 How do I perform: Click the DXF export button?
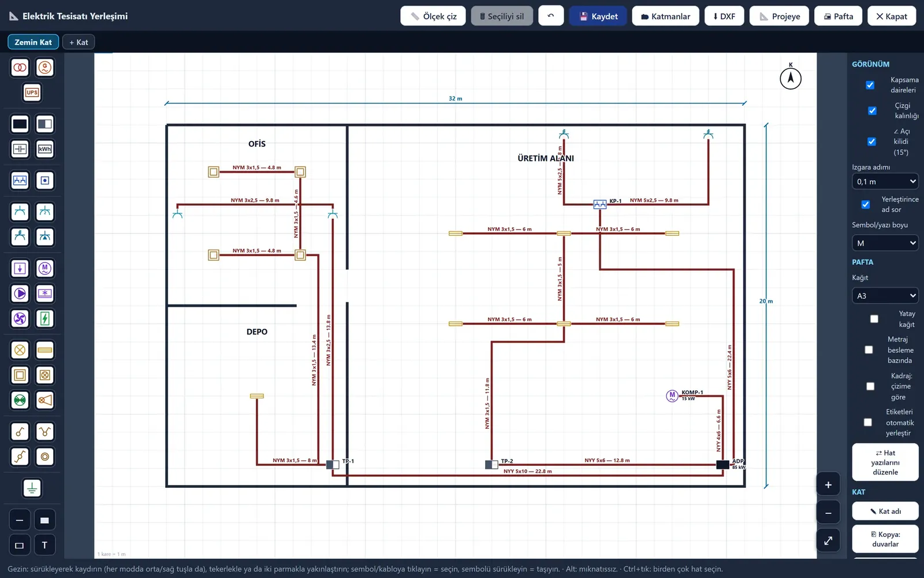tap(724, 16)
